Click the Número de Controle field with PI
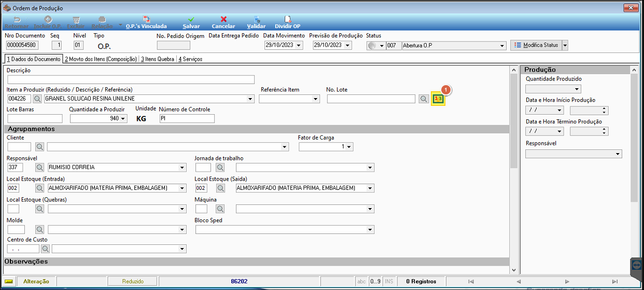This screenshot has width=644, height=290. pyautogui.click(x=187, y=119)
